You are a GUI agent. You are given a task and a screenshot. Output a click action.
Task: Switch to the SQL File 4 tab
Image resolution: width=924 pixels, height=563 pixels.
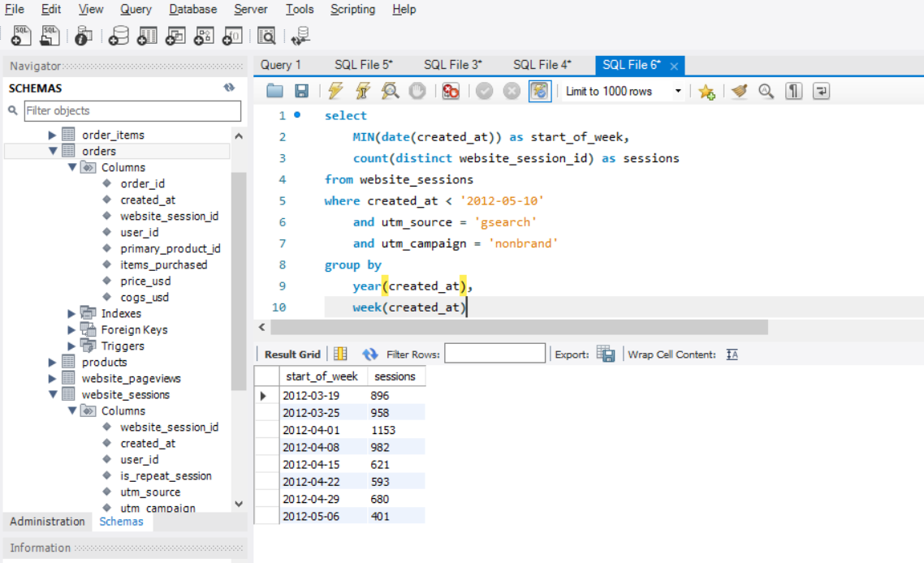point(542,65)
